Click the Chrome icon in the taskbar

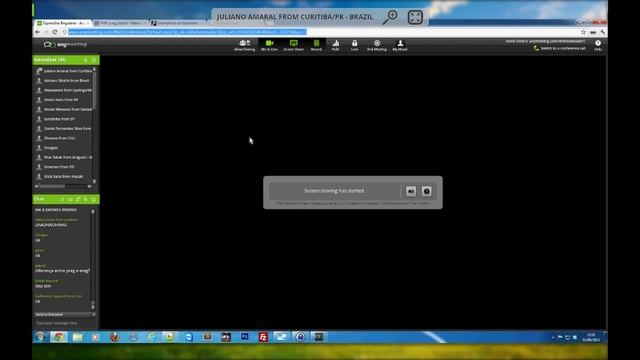[x=58, y=337]
